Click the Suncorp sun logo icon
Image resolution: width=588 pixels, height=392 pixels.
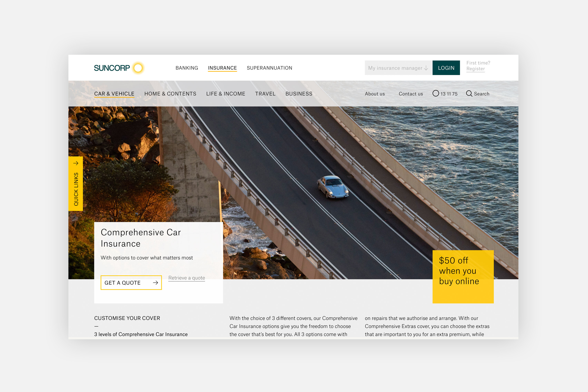(x=138, y=68)
